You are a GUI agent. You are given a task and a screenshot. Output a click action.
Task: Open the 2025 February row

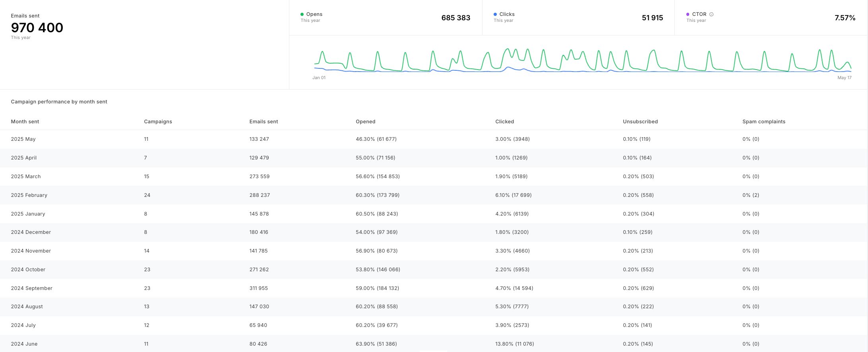tap(29, 195)
